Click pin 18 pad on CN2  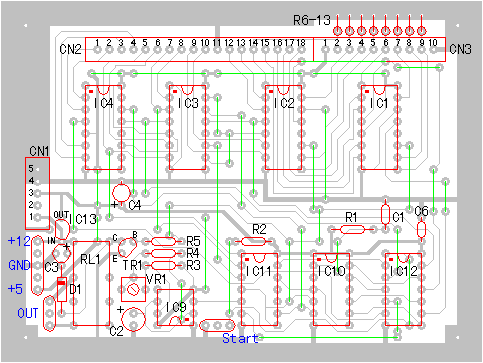tap(301, 50)
